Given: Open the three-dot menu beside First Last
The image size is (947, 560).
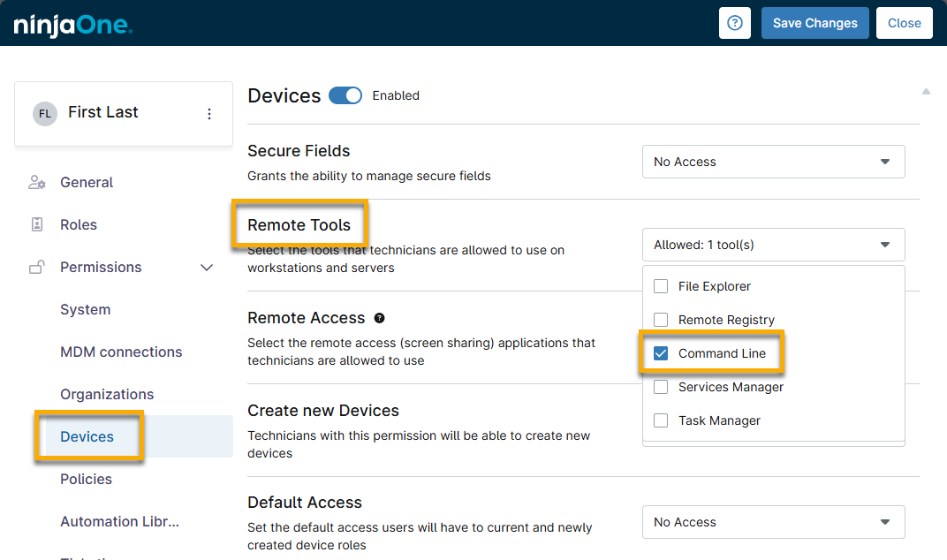Looking at the screenshot, I should 209,114.
